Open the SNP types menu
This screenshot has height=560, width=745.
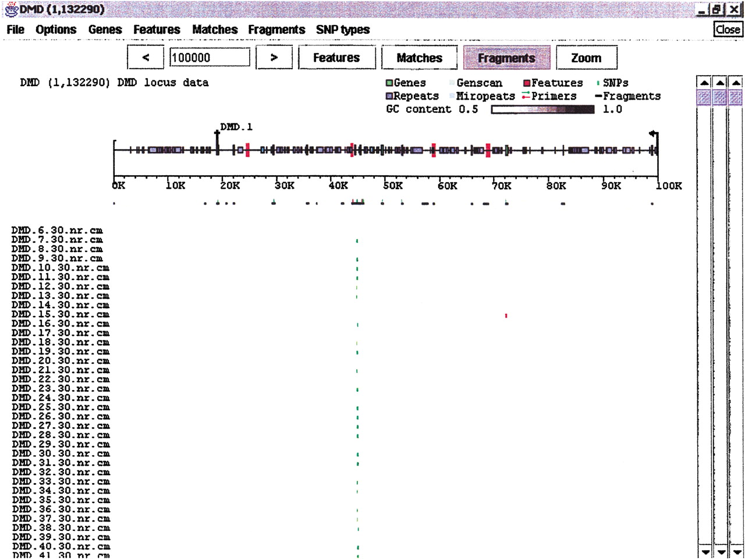343,30
